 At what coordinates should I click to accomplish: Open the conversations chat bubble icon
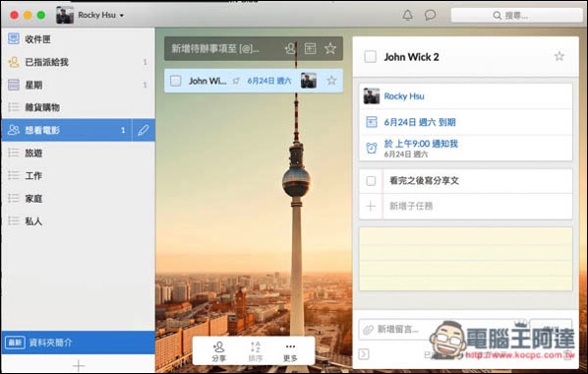click(430, 15)
